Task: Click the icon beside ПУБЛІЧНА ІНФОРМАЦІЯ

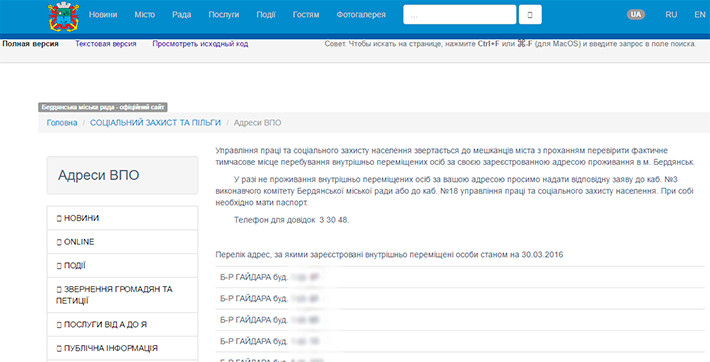Action: (x=59, y=348)
